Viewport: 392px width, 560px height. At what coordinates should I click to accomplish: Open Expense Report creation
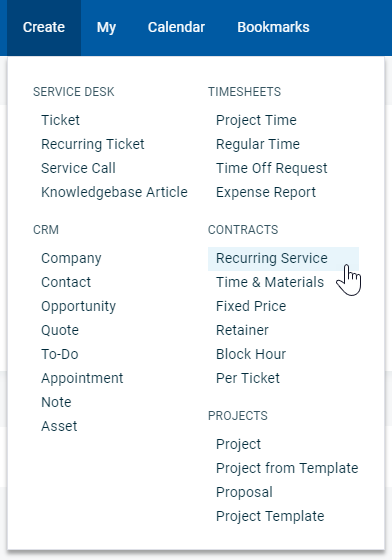point(266,192)
